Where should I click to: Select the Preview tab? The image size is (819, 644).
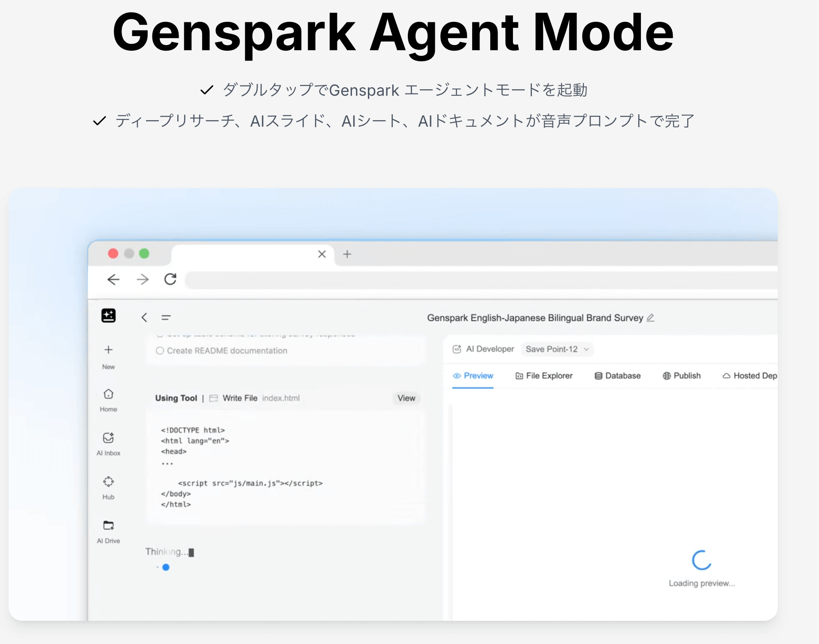pyautogui.click(x=473, y=376)
